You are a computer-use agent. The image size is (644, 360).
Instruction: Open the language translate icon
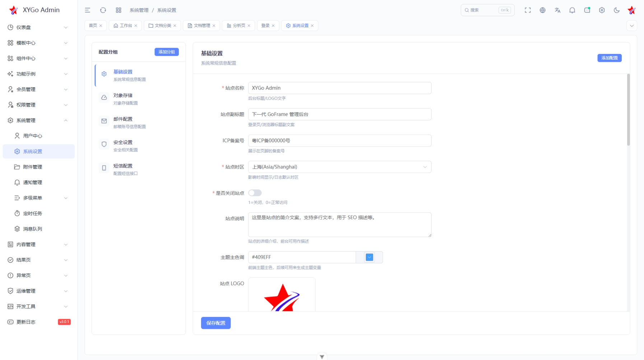pos(557,10)
